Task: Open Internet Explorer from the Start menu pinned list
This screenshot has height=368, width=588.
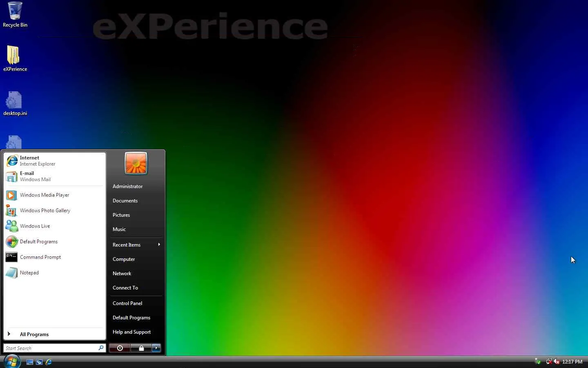Action: (x=55, y=161)
